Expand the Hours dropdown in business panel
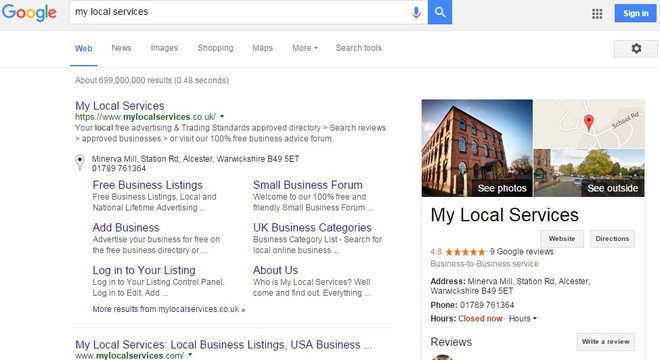The height and width of the screenshot is (360, 660). pos(522,319)
